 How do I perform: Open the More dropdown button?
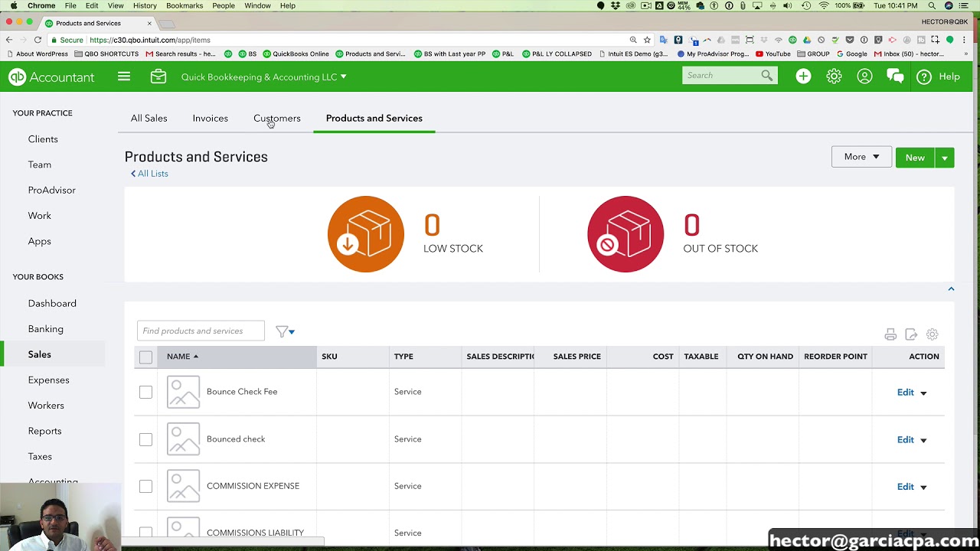click(861, 157)
